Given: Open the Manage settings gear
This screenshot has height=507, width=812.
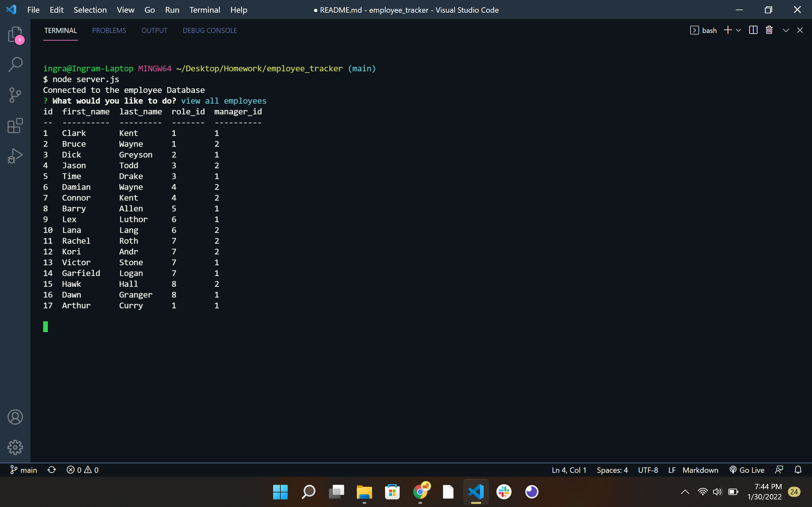Looking at the screenshot, I should coord(15,447).
